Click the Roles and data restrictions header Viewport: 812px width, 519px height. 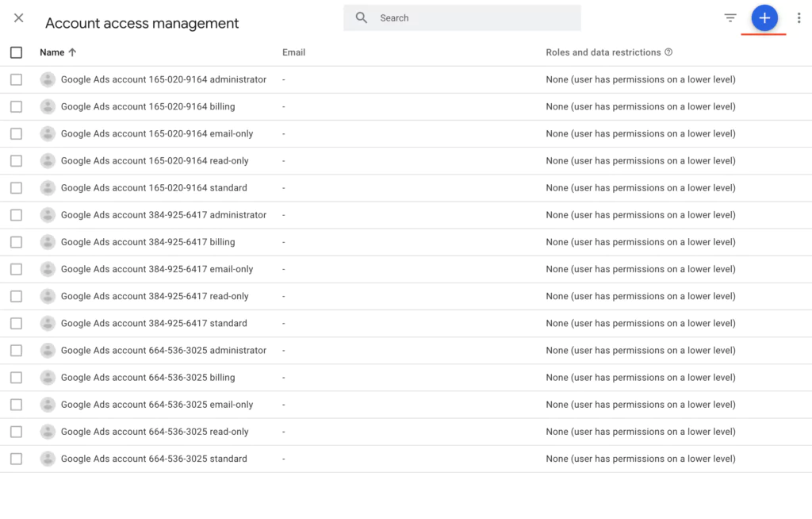pos(603,52)
